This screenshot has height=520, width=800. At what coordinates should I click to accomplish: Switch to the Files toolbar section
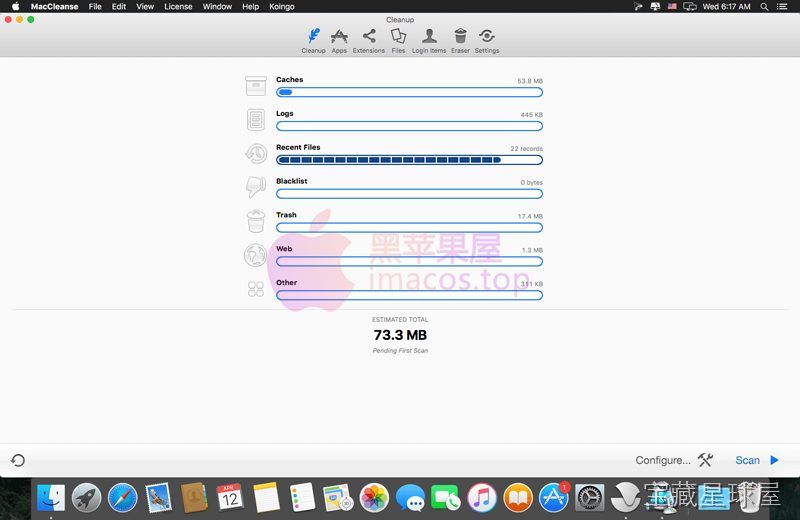pos(398,41)
